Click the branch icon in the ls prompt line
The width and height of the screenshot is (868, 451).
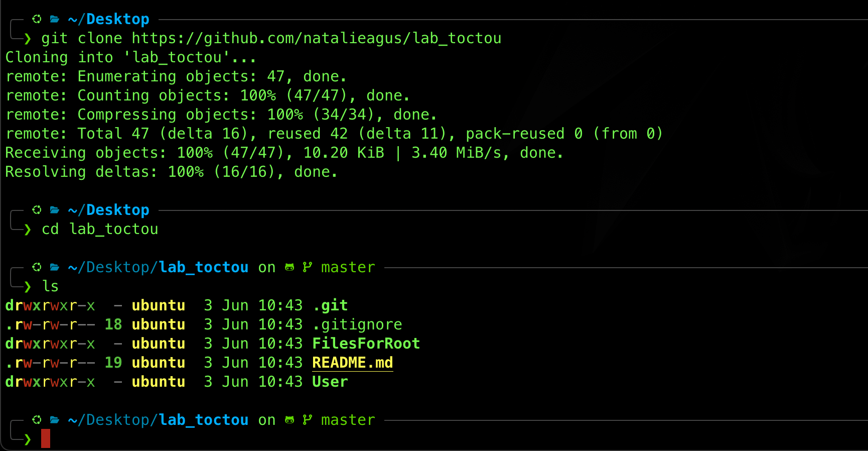307,267
